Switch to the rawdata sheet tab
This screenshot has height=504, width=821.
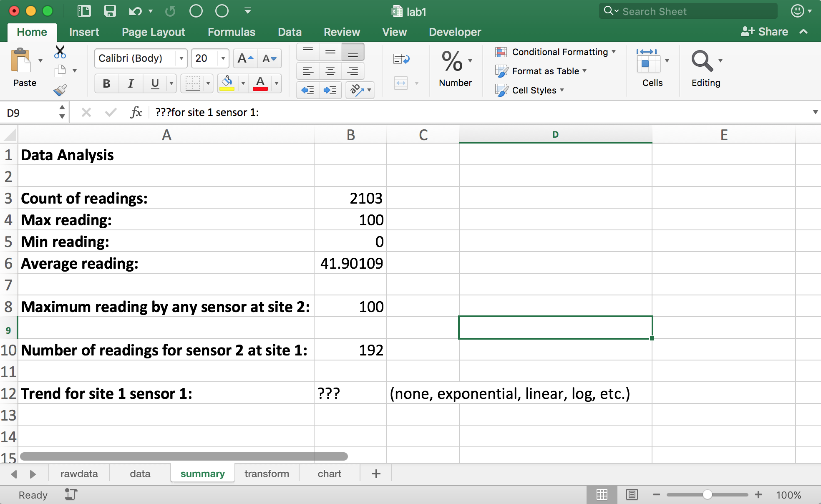[x=79, y=474]
